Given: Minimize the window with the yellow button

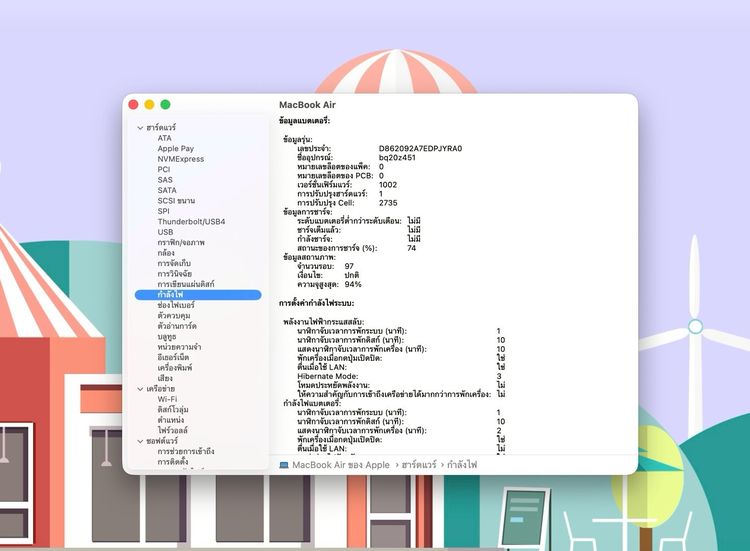Looking at the screenshot, I should pos(149,104).
